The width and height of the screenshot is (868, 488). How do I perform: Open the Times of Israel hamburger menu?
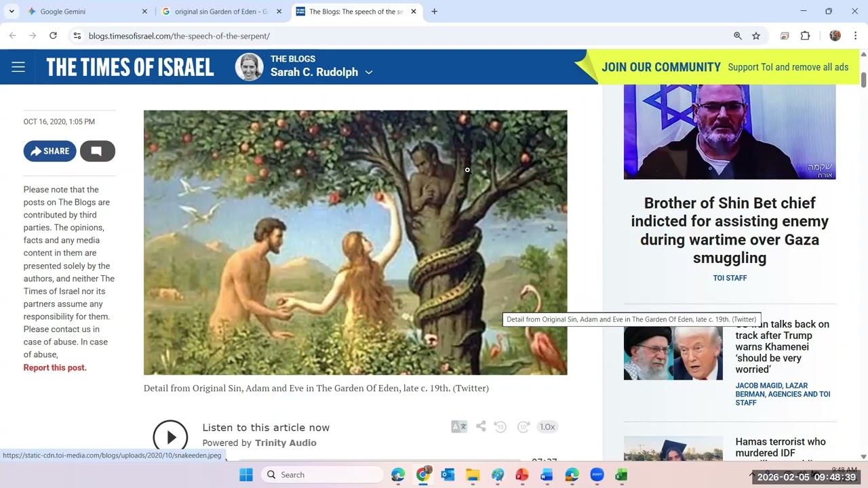click(x=18, y=67)
